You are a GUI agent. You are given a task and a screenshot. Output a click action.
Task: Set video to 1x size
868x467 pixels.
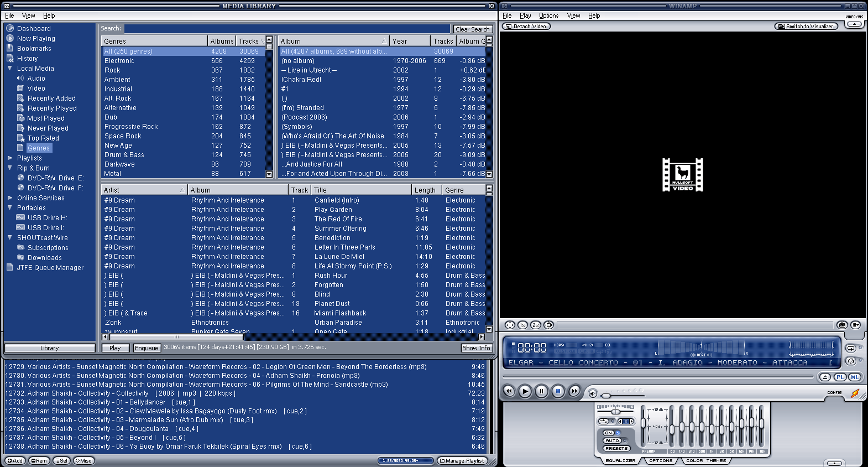522,325
